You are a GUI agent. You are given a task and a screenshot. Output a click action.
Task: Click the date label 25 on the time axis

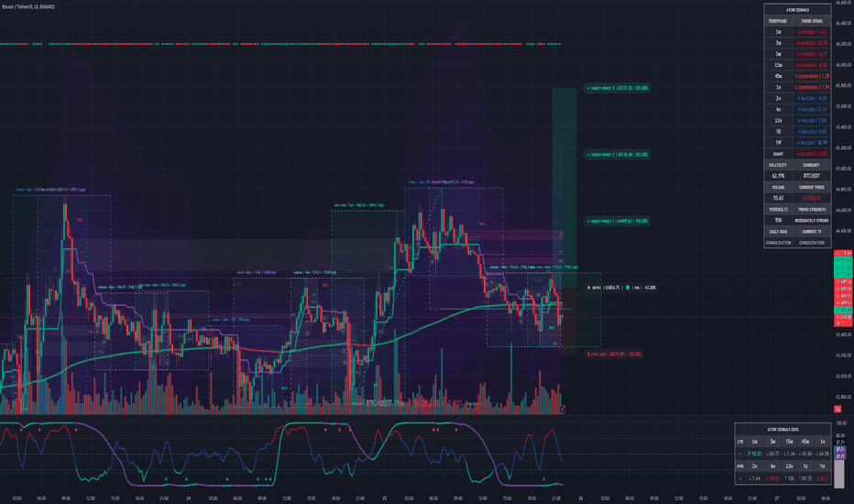tap(385, 498)
